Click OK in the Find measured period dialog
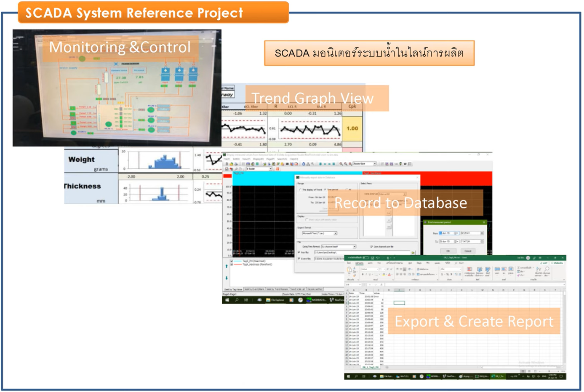Image resolution: width=584 pixels, height=392 pixels. click(x=448, y=251)
